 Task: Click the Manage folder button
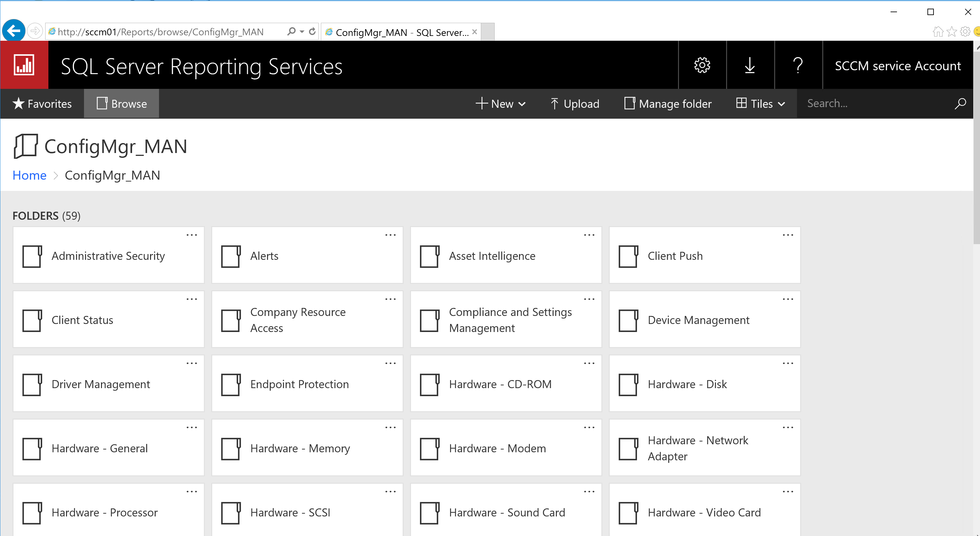pos(668,104)
